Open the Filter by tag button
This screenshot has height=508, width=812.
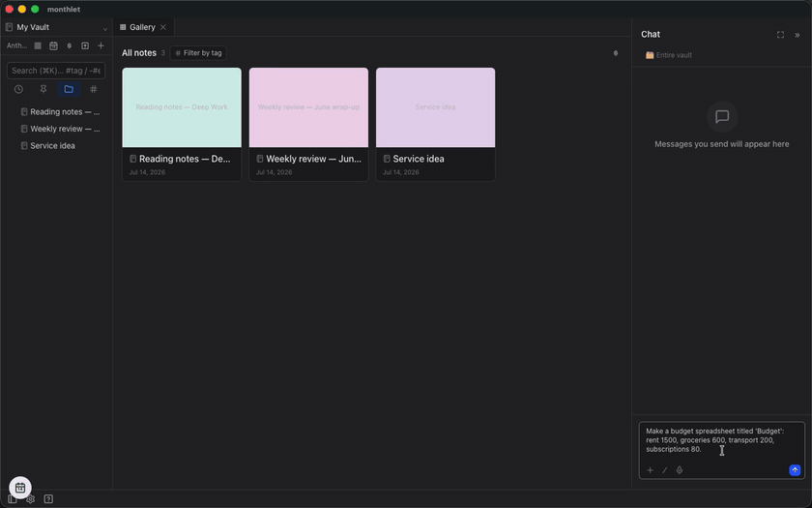[198, 53]
